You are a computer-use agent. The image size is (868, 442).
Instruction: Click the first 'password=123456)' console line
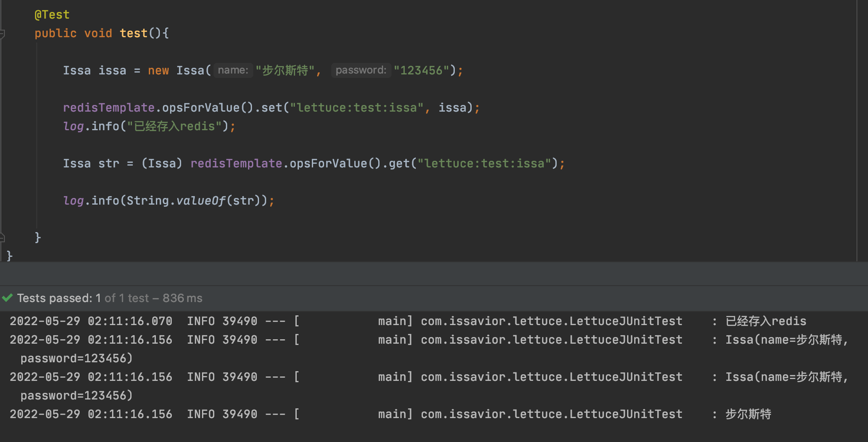tap(77, 358)
